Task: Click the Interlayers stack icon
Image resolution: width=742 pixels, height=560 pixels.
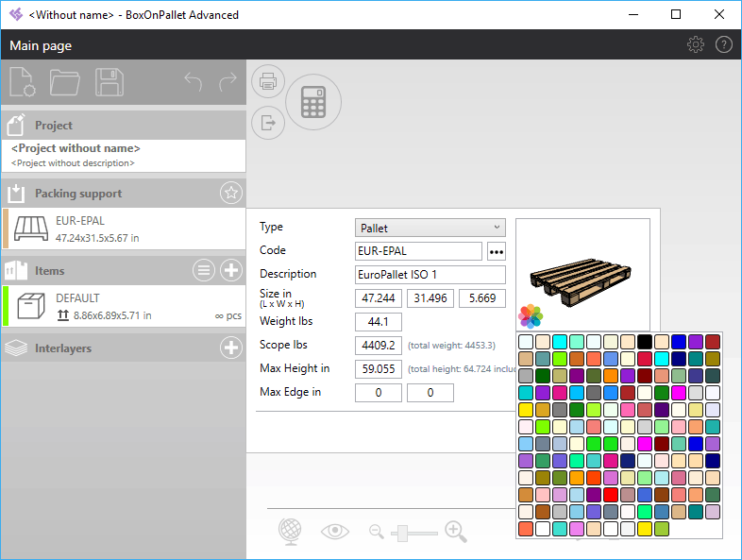Action: [16, 348]
